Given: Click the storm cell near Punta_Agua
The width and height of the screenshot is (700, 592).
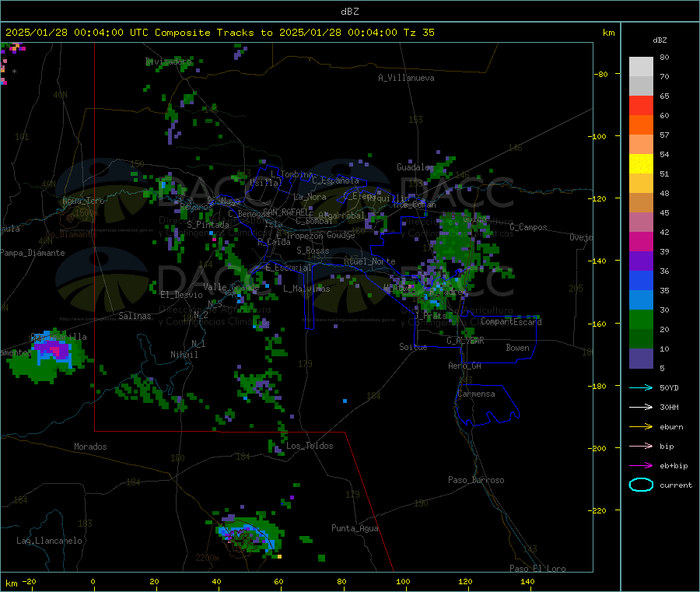Looking at the screenshot, I should pyautogui.click(x=248, y=535).
